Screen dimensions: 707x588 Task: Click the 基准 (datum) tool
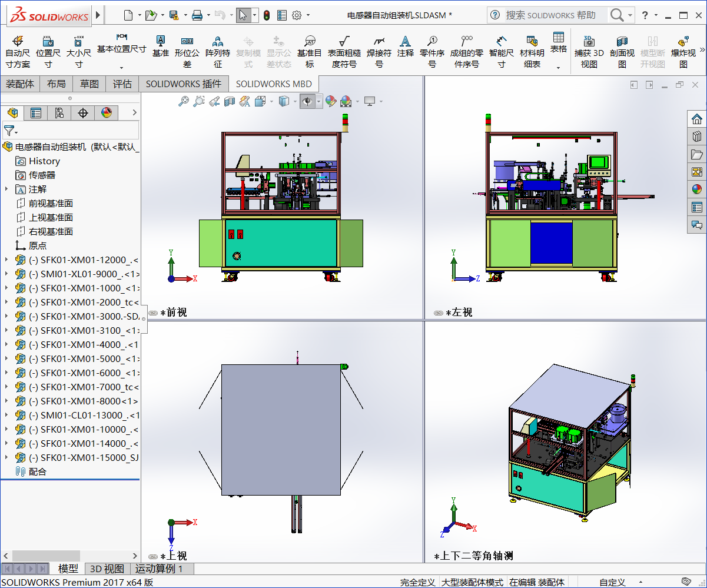click(x=160, y=46)
